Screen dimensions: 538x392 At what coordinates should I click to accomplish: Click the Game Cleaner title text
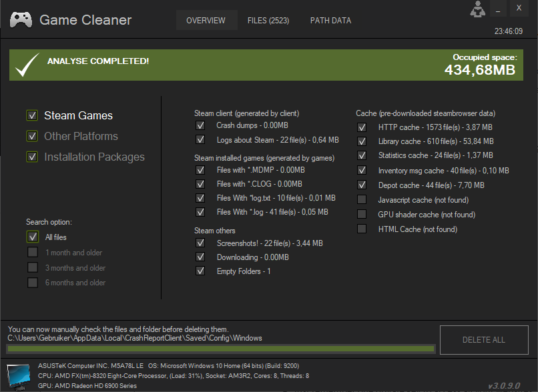(x=85, y=20)
